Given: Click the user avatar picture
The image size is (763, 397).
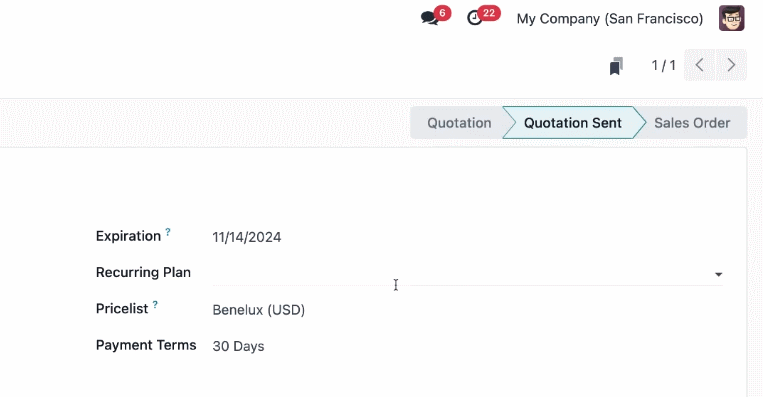Looking at the screenshot, I should [x=731, y=18].
